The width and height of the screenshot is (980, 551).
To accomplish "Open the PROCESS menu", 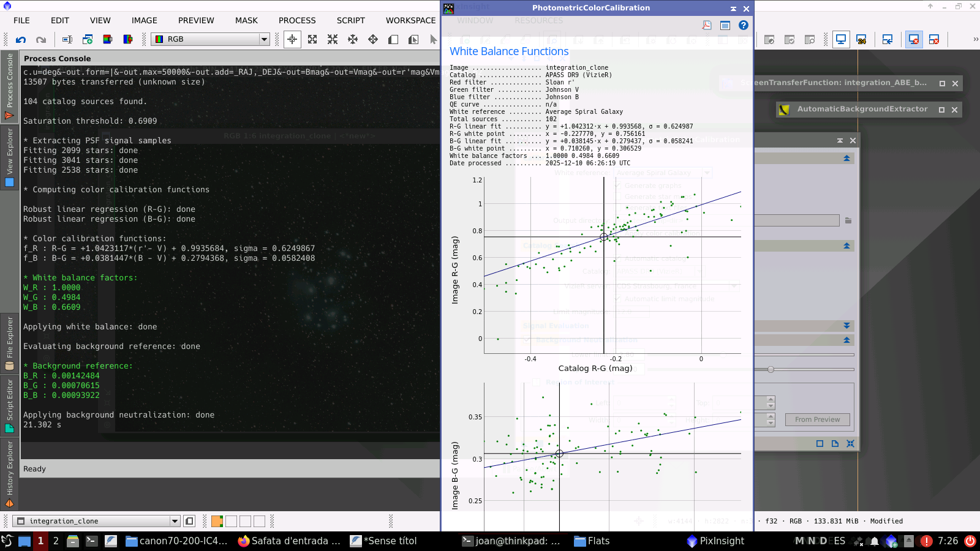I will [297, 20].
